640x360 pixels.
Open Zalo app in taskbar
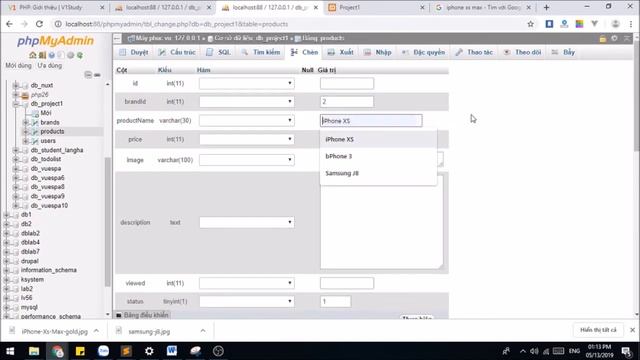(103, 351)
